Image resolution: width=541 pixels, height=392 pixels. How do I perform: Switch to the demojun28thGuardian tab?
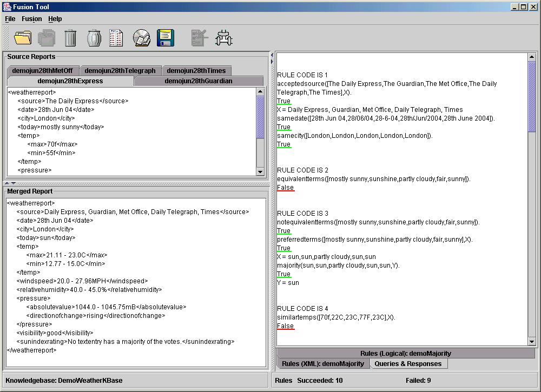pyautogui.click(x=198, y=81)
